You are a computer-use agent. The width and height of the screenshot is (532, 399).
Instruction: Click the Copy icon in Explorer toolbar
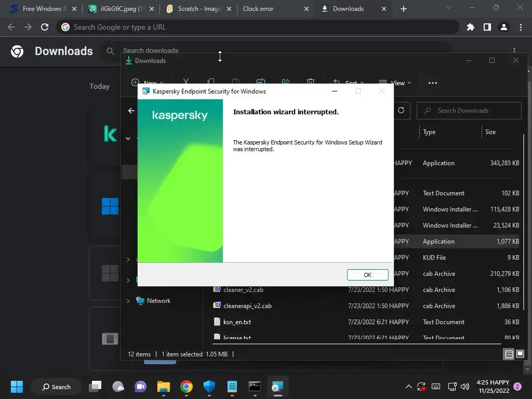[211, 82]
